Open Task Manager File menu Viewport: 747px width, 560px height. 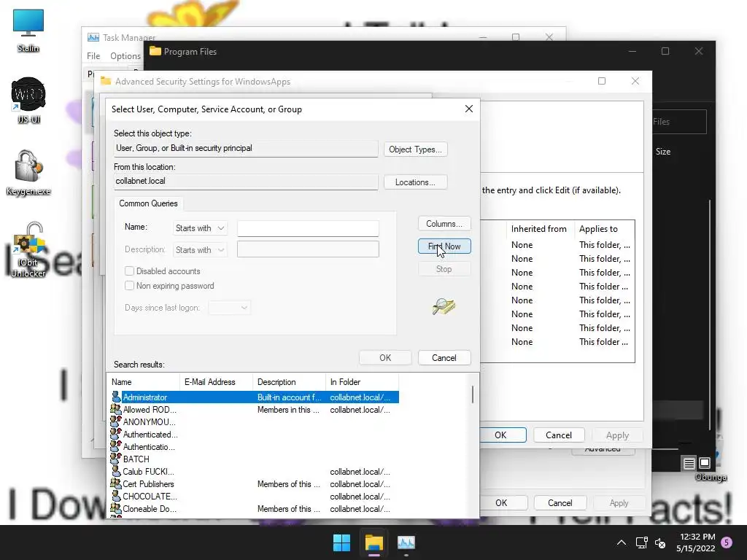(x=93, y=55)
